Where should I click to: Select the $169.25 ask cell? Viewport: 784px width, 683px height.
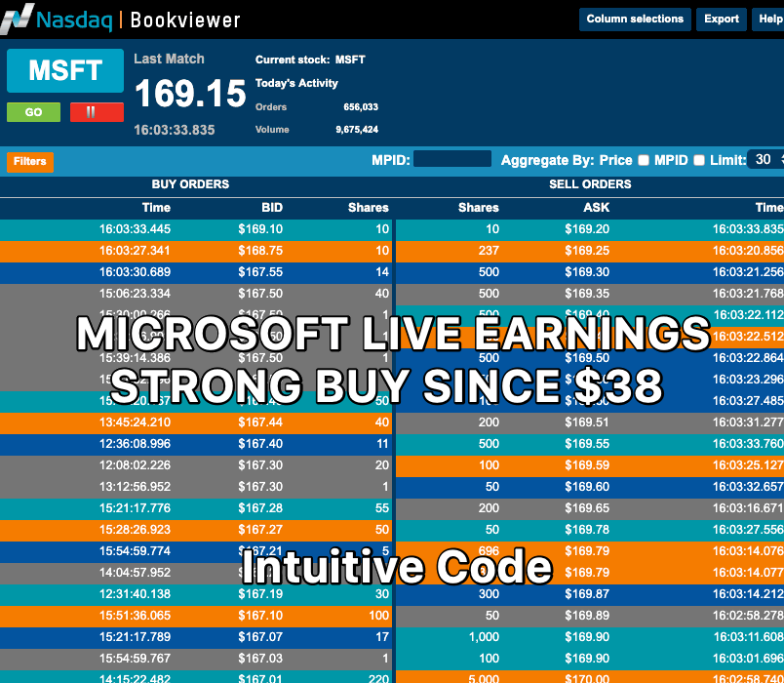[x=587, y=251]
